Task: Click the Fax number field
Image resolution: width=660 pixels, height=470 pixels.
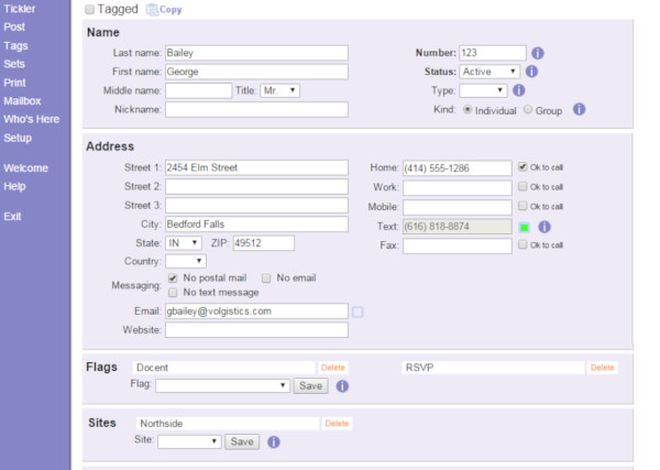Action: point(458,246)
